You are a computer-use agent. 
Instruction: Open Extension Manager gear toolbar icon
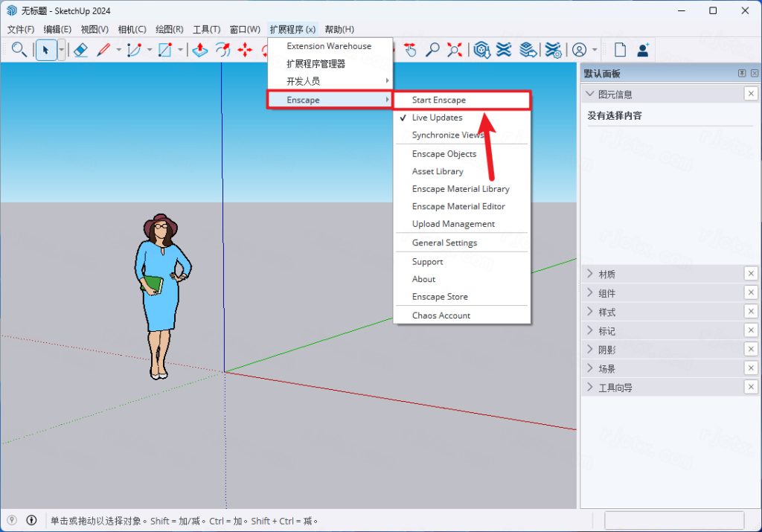(553, 50)
